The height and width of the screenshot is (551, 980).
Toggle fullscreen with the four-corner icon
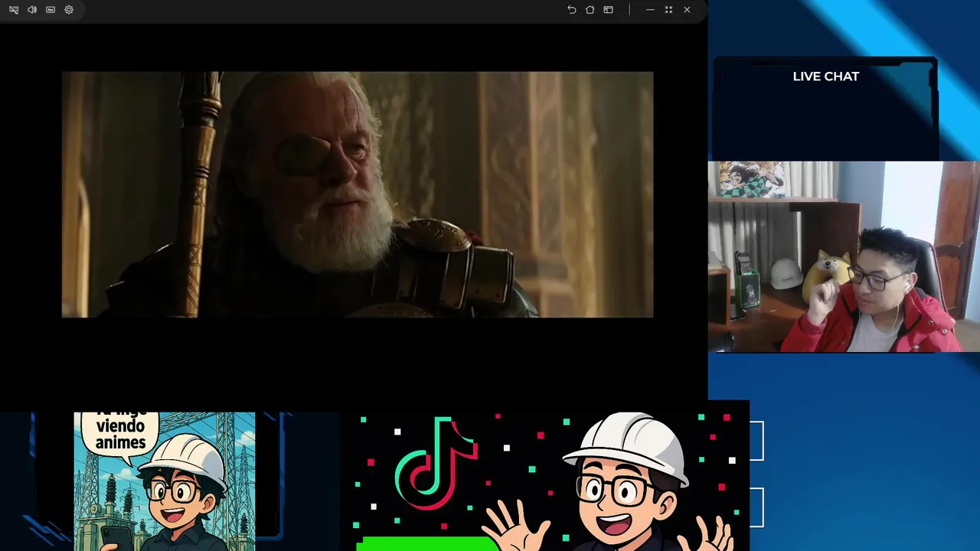pos(668,10)
